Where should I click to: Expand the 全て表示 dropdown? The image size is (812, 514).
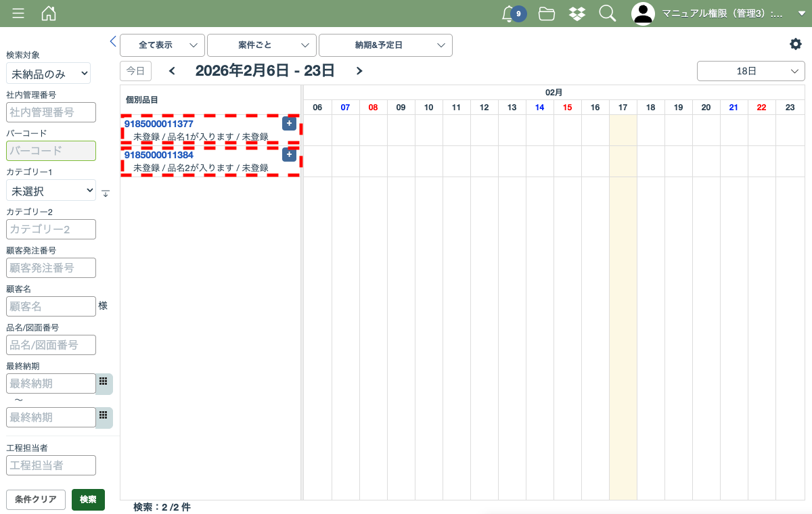(162, 45)
